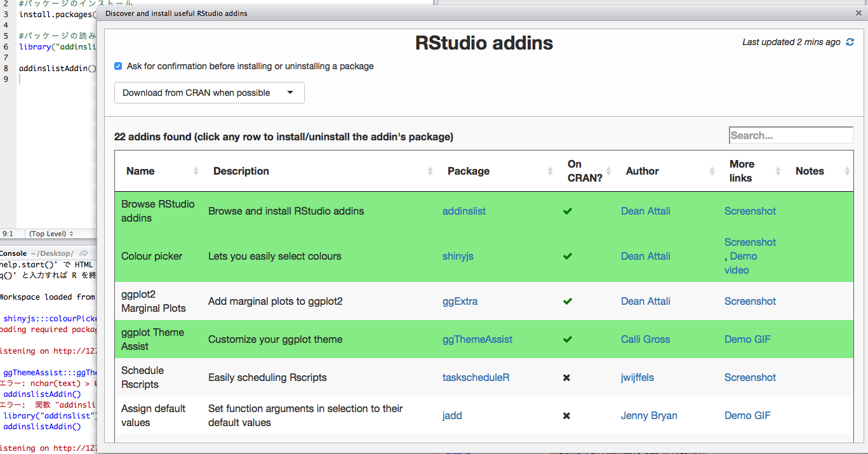The height and width of the screenshot is (454, 868).
Task: Open Dean Attali link in Colour picker row
Action: coord(646,256)
